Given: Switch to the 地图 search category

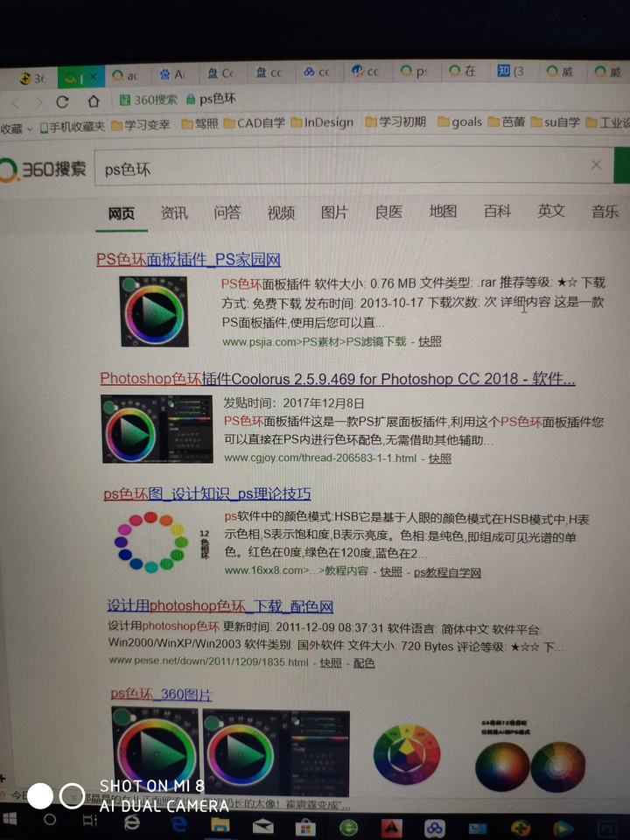Looking at the screenshot, I should click(x=443, y=212).
